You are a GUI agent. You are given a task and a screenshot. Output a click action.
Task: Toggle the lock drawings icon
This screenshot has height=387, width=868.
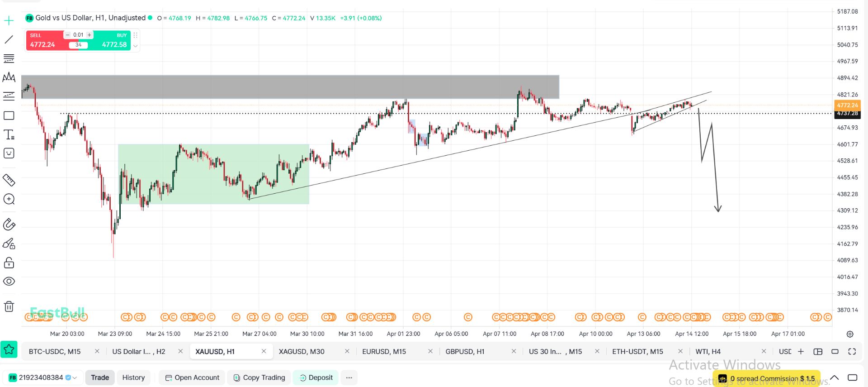click(9, 263)
